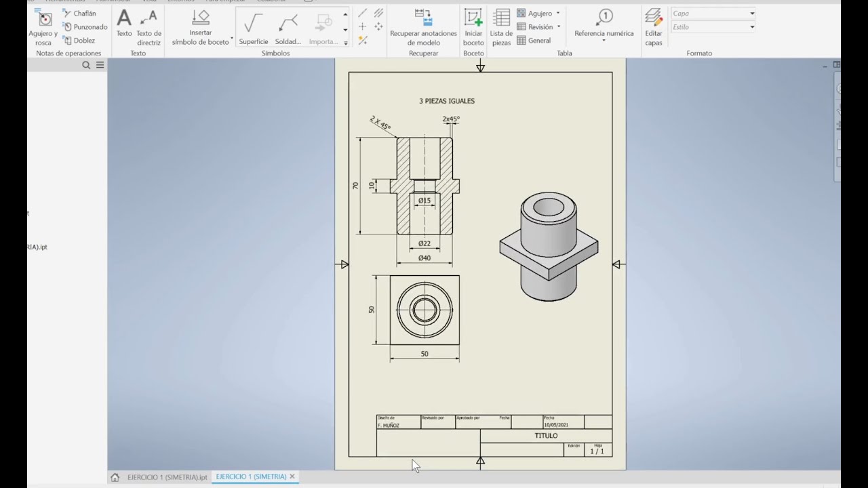Choose the centerline tool icon

[362, 13]
